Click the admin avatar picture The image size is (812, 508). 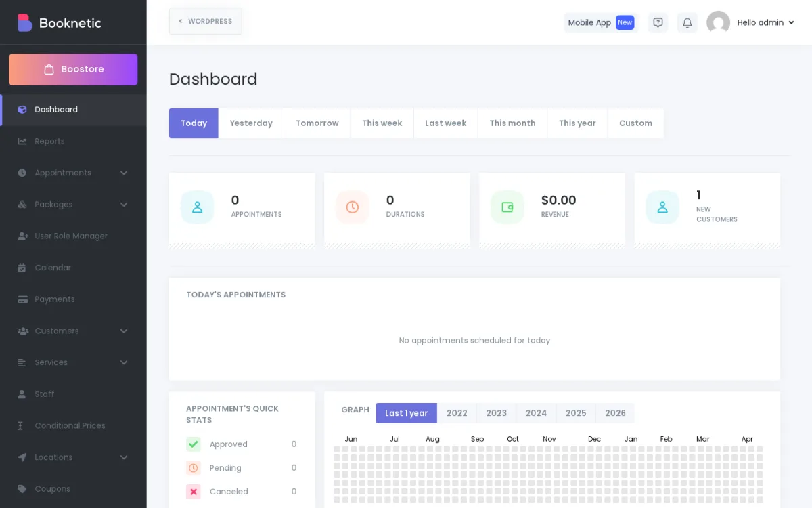click(719, 22)
